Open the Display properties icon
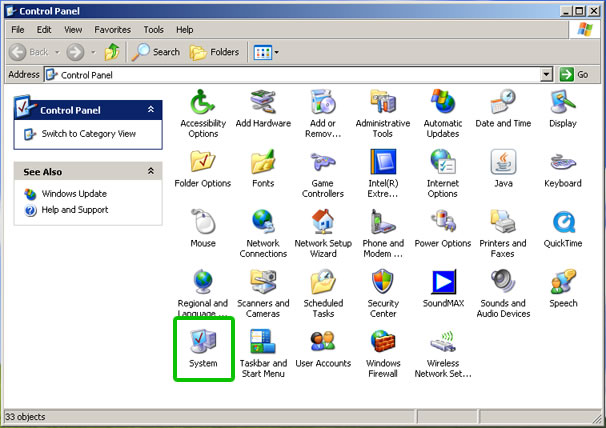 [x=563, y=109]
